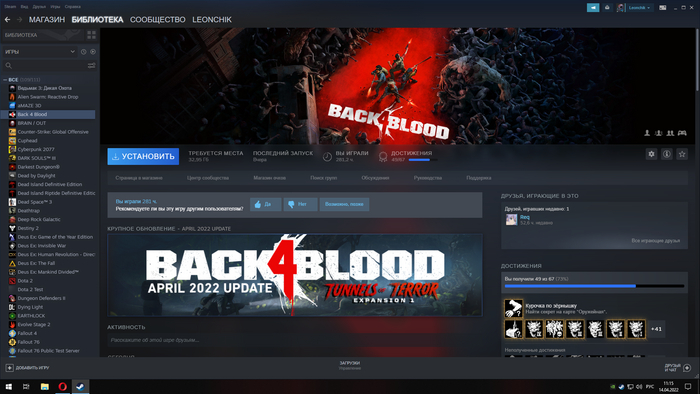
Task: Open the Руководства link
Action: coord(428,178)
